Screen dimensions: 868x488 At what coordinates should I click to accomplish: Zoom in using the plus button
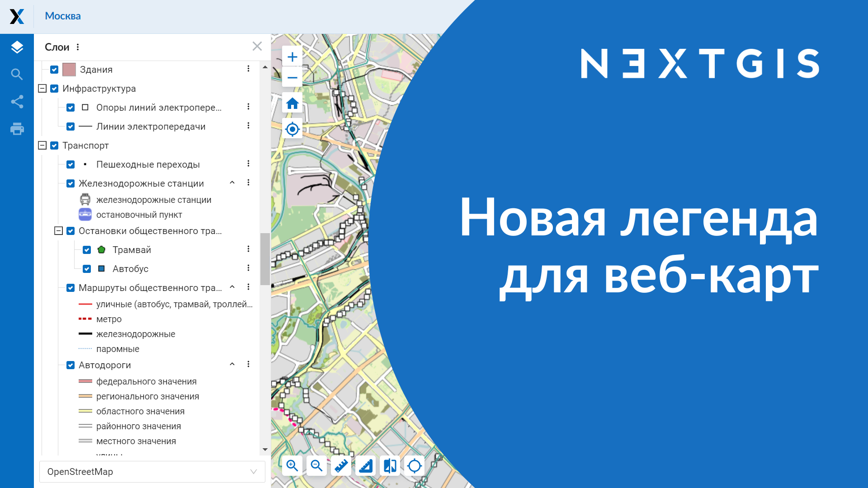click(292, 56)
